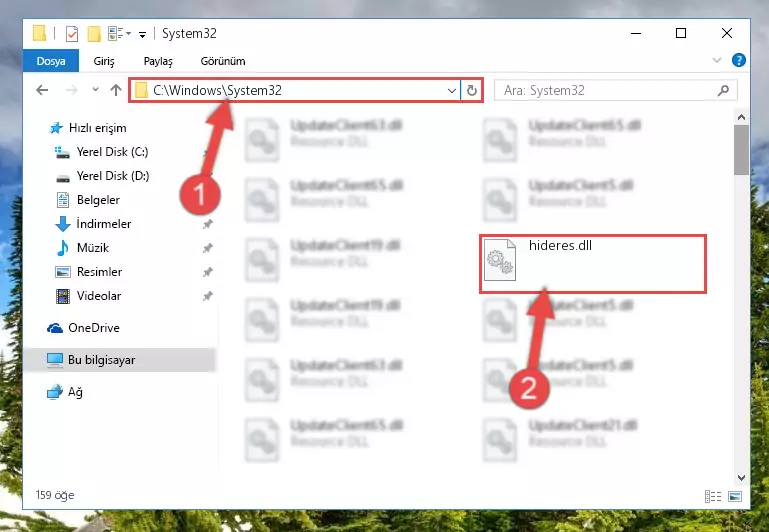Click the 159 öğe status text
This screenshot has width=769, height=532.
[55, 495]
